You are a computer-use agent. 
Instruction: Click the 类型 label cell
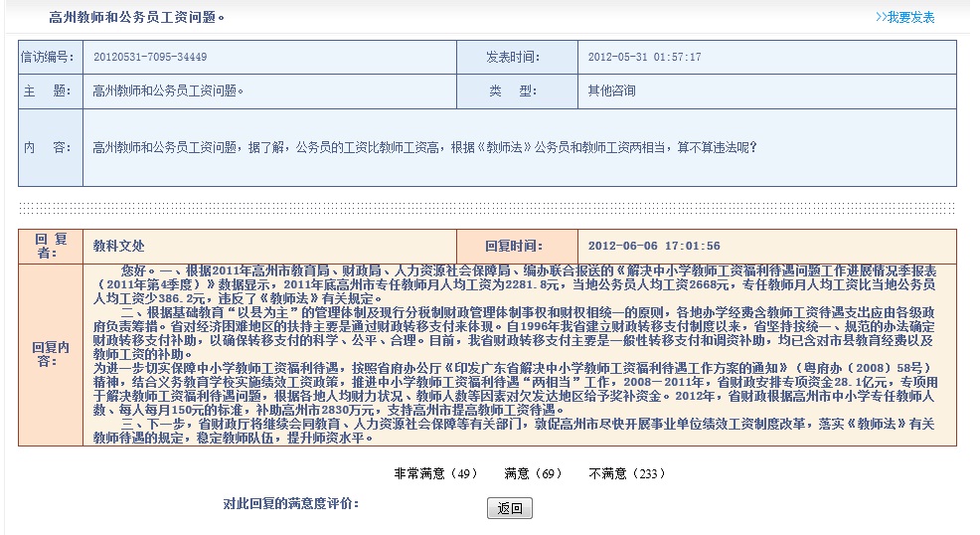(x=516, y=90)
